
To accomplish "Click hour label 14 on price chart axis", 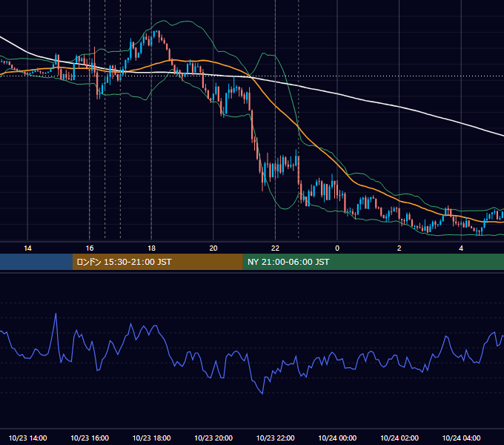I will 27,248.
